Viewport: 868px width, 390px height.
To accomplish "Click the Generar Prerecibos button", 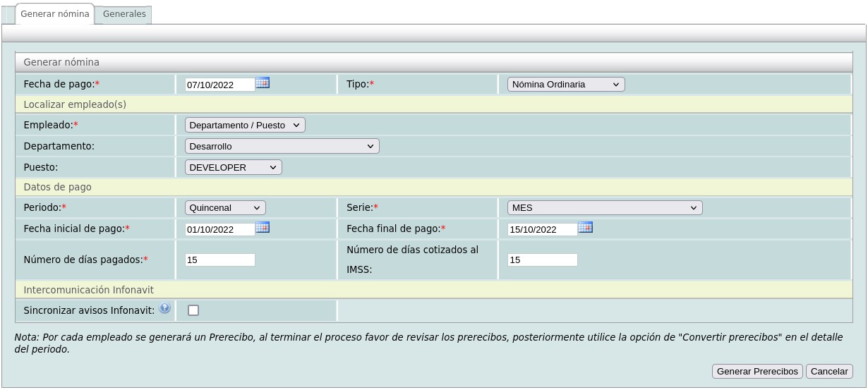I will click(757, 372).
